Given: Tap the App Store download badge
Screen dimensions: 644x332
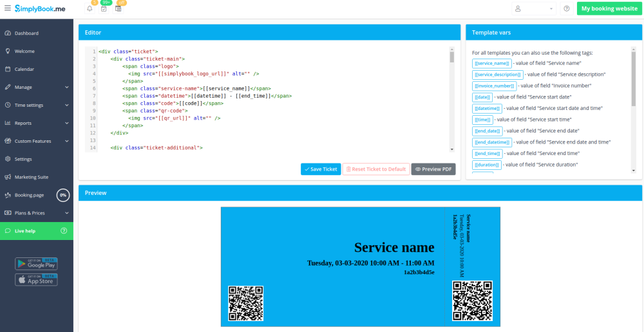Looking at the screenshot, I should pyautogui.click(x=36, y=280).
